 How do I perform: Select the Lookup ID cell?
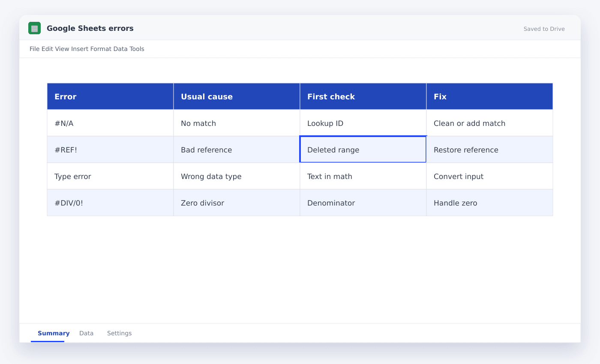point(363,123)
